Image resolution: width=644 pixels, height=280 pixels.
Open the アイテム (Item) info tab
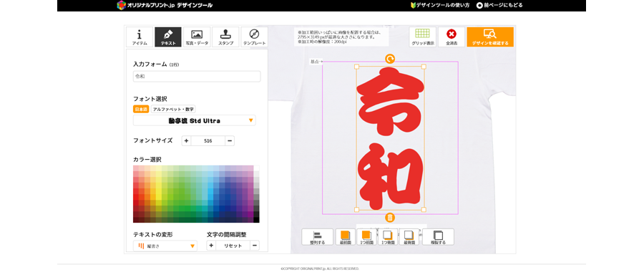pos(140,37)
